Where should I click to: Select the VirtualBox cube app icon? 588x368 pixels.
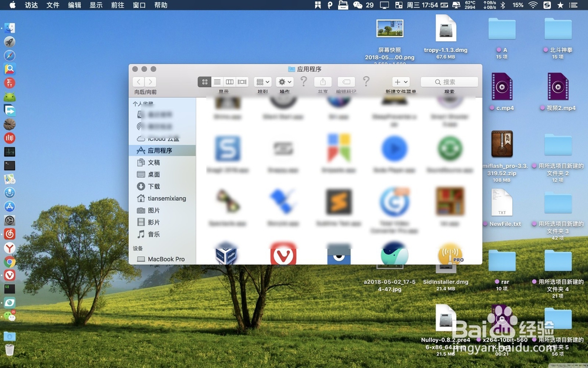tap(226, 253)
